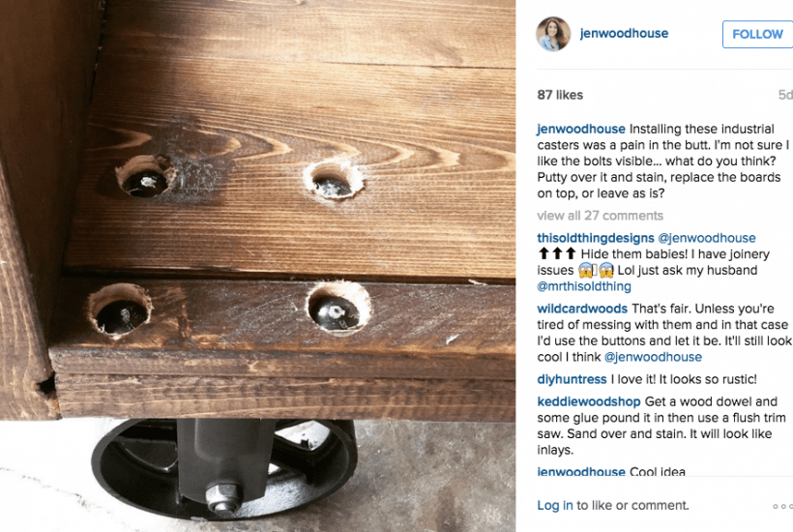
Task: Click the up arrows emoji in comment
Action: tap(557, 253)
